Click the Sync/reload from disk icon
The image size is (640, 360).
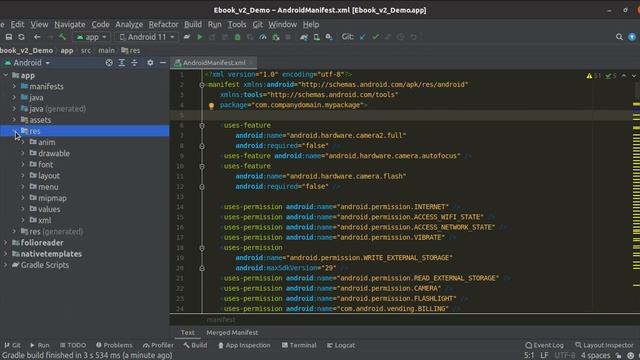[21, 37]
